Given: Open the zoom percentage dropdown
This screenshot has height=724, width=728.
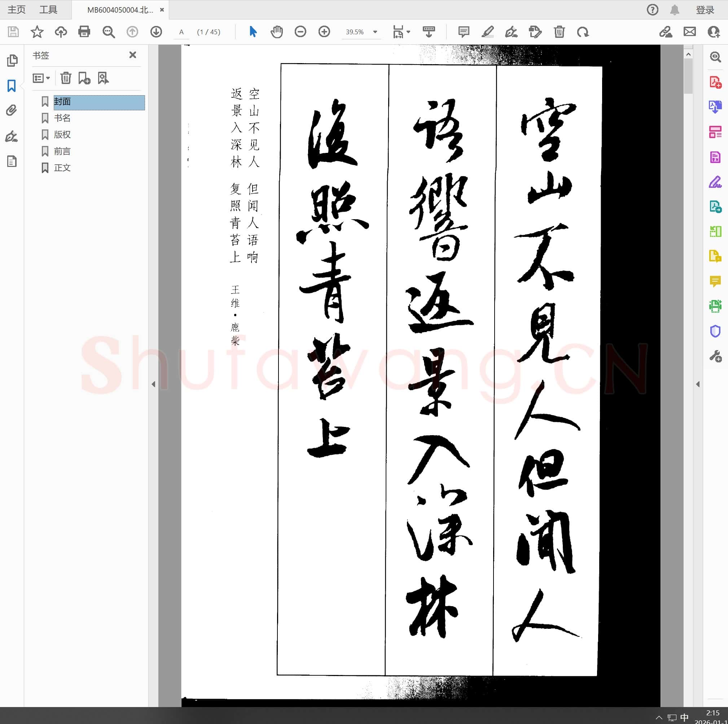Looking at the screenshot, I should (374, 32).
